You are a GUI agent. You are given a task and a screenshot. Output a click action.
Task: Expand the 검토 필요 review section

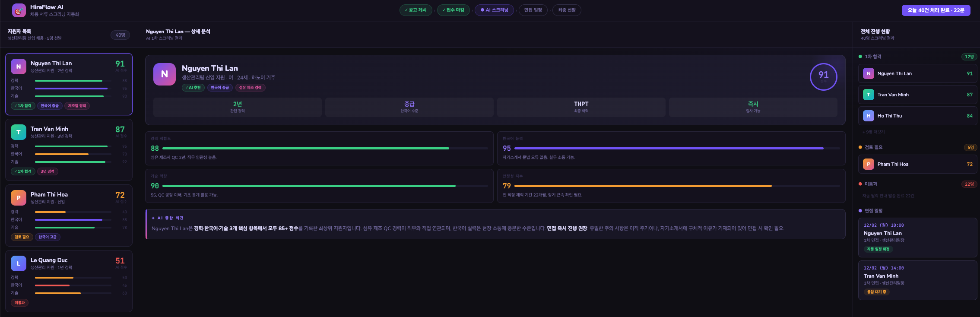tap(873, 147)
